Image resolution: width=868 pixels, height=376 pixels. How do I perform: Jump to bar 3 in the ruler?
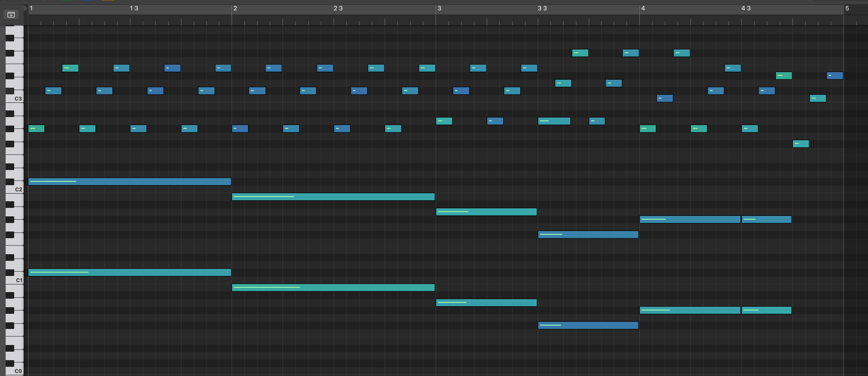tap(439, 9)
